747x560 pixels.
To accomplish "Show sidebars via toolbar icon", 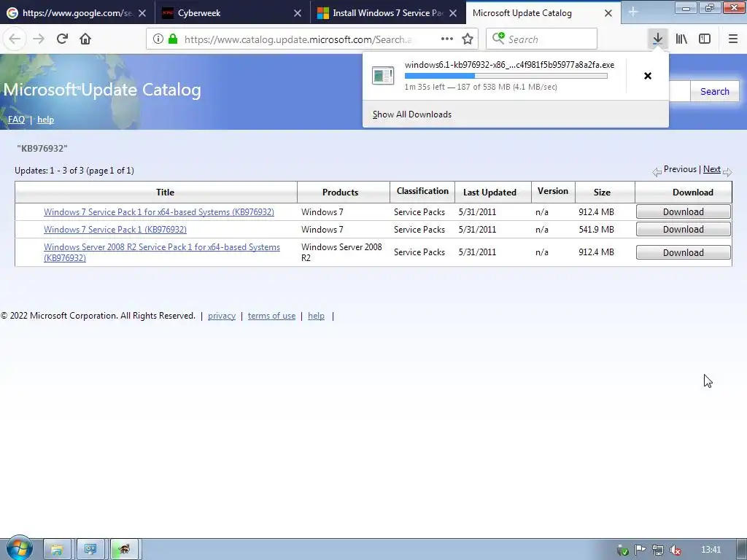I will [x=705, y=39].
